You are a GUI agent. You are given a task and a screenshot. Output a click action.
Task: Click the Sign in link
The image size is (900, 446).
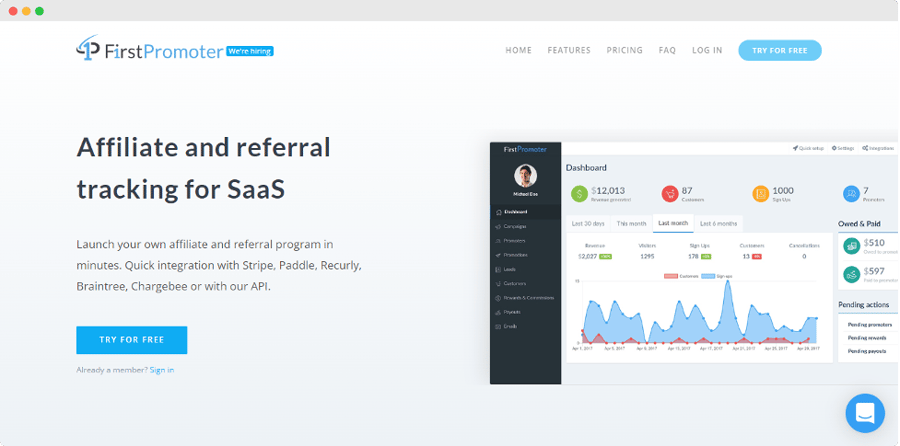coord(162,370)
